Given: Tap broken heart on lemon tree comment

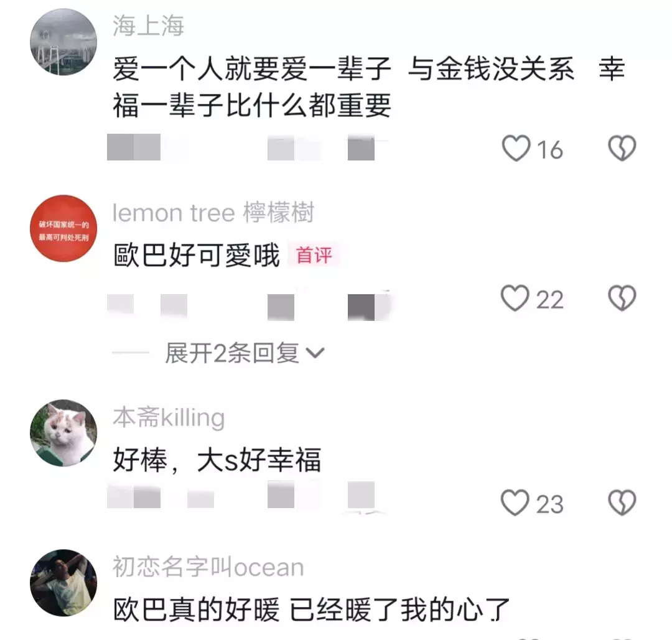Looking at the screenshot, I should pos(622,298).
